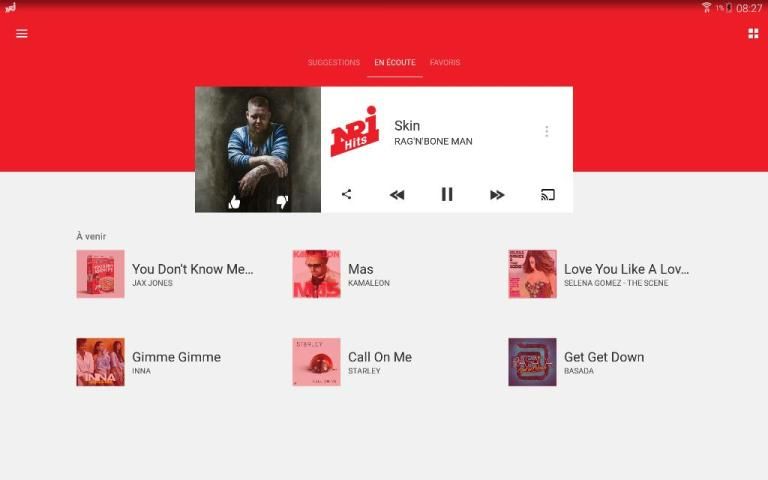Select upcoming song You Don't Know Me

tap(192, 274)
